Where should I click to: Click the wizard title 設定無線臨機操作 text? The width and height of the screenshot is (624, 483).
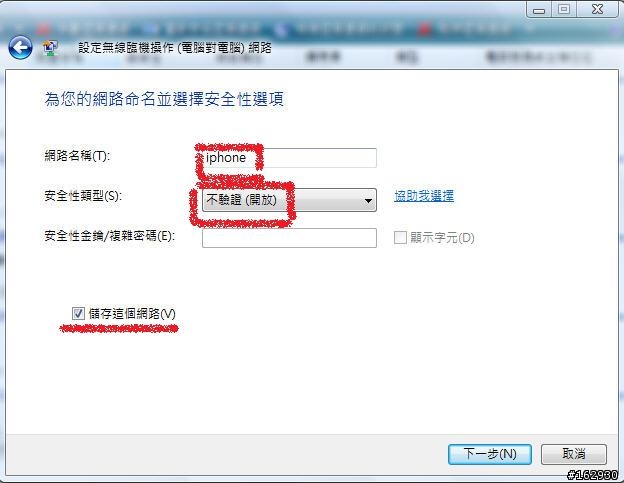(126, 48)
